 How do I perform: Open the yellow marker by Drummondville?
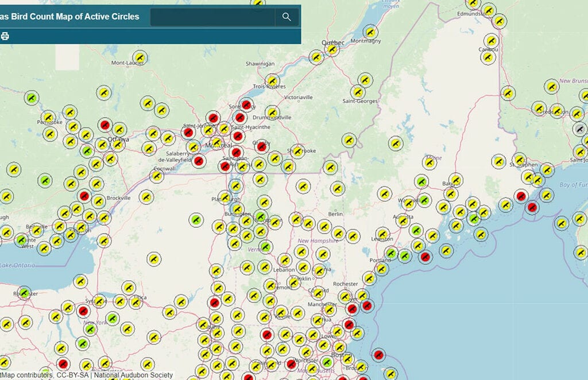tap(272, 113)
